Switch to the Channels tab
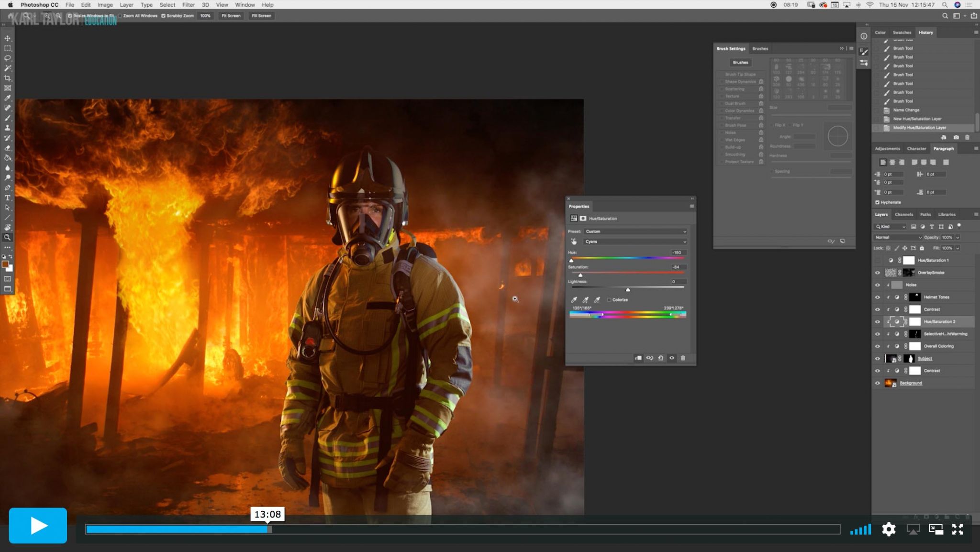 click(904, 214)
